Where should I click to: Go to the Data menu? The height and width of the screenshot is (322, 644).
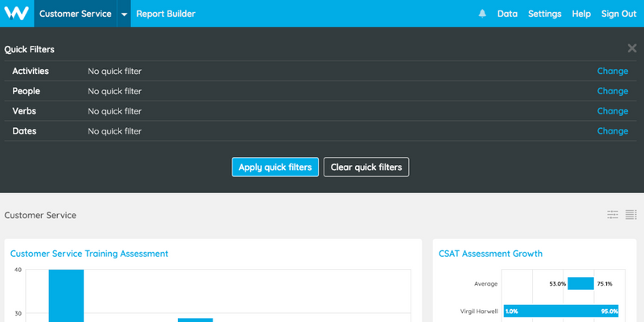pyautogui.click(x=507, y=14)
